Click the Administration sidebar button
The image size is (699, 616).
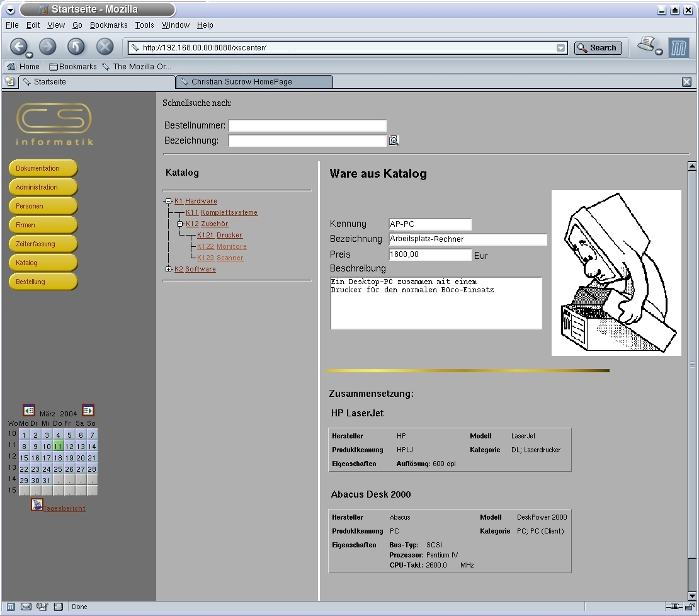(43, 187)
